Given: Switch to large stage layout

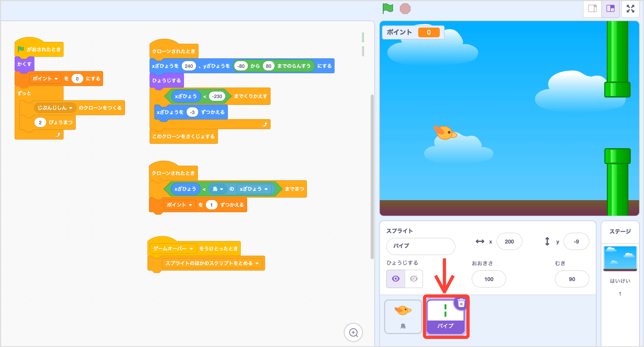Looking at the screenshot, I should 610,9.
